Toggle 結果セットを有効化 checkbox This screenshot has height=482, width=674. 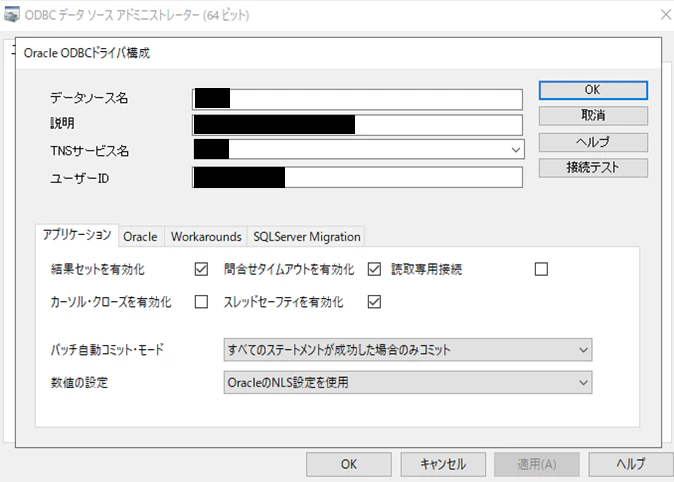201,269
